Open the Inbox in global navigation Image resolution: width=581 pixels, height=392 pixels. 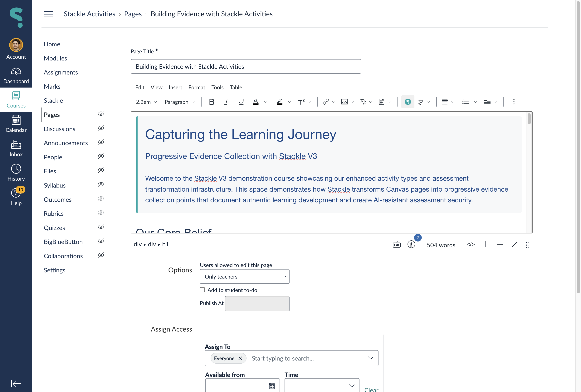point(16,148)
